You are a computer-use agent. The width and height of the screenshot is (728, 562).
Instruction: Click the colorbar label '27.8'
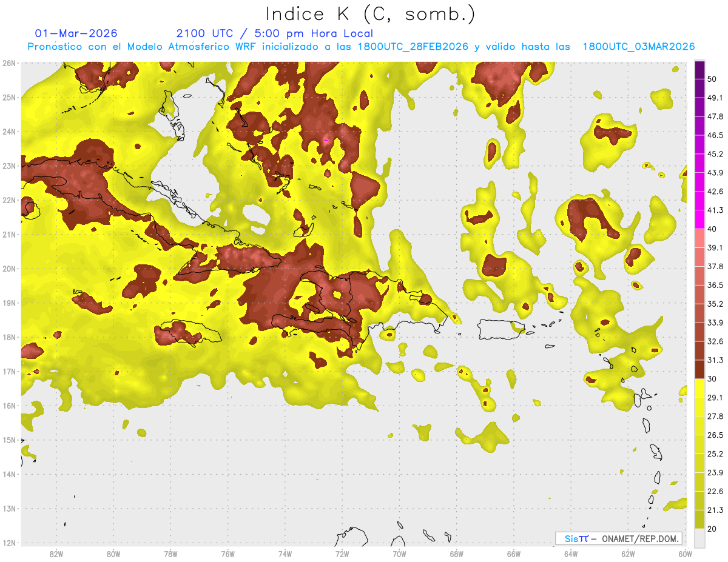(715, 416)
